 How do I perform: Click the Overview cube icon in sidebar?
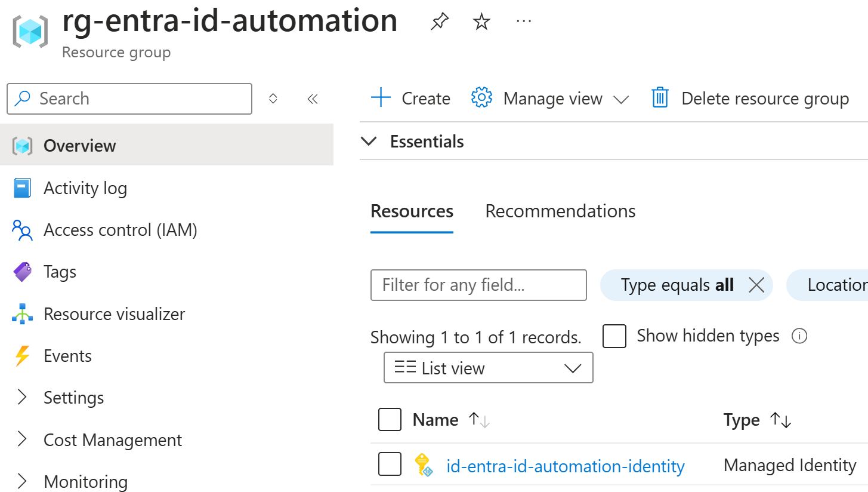click(x=23, y=146)
